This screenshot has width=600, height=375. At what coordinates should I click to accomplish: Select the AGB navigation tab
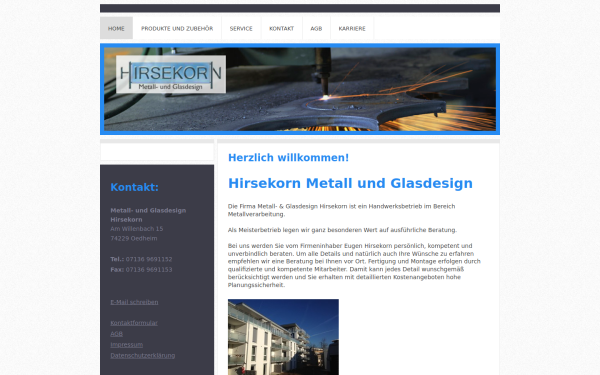316,28
